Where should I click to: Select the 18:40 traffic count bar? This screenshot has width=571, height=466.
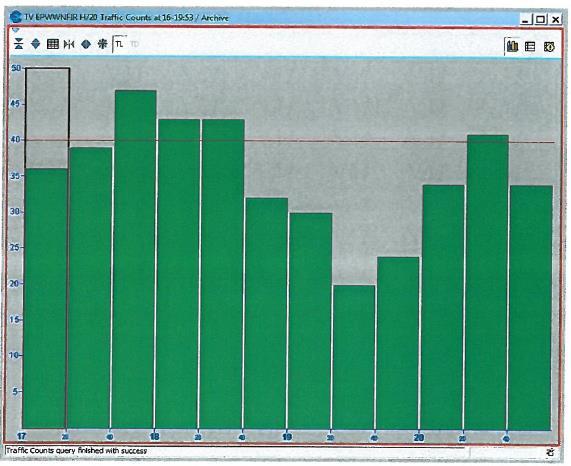(x=267, y=313)
